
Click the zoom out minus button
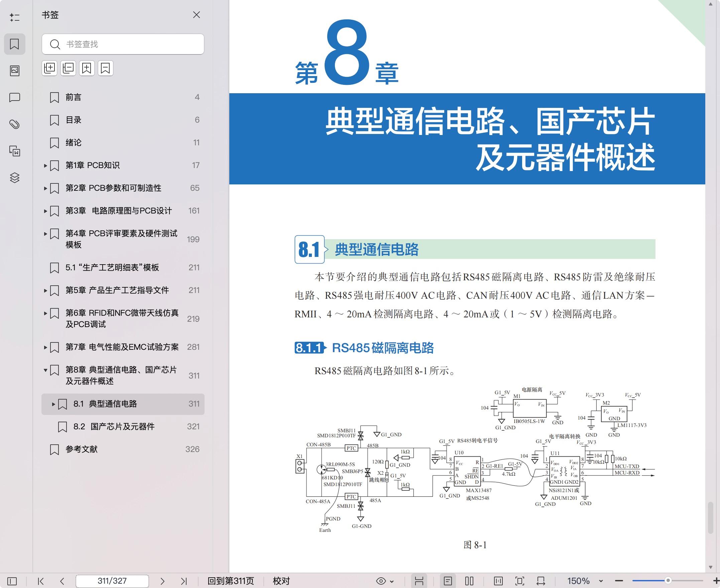[619, 581]
